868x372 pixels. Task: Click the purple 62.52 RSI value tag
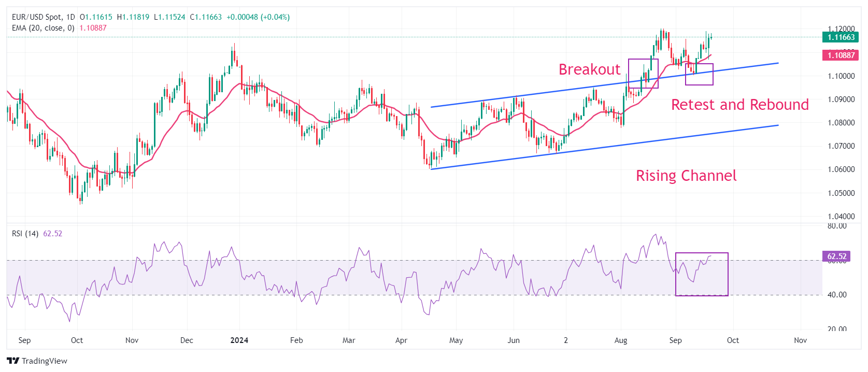(836, 256)
